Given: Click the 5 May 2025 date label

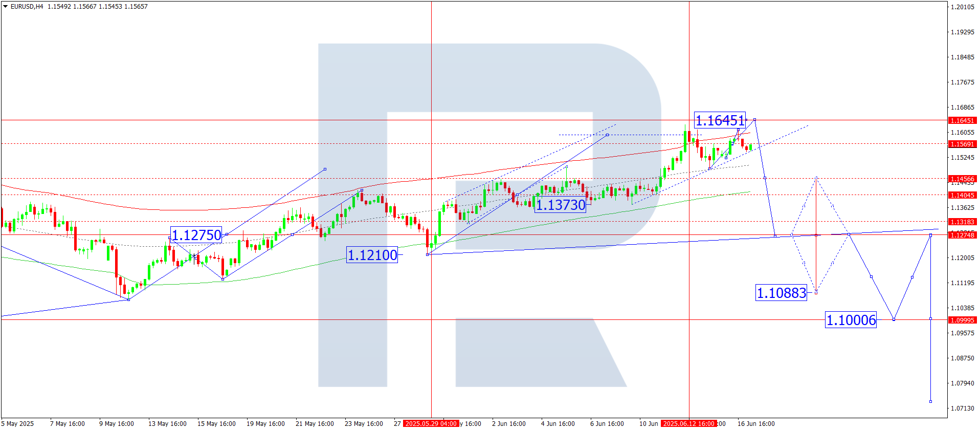Looking at the screenshot, I should click(x=18, y=423).
